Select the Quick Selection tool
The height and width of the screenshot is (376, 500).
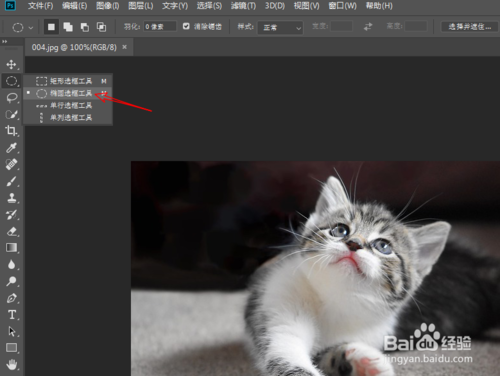pyautogui.click(x=12, y=114)
